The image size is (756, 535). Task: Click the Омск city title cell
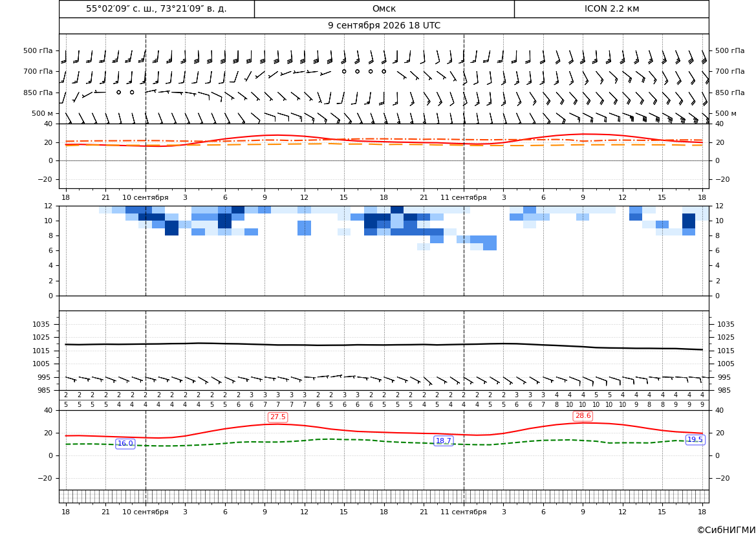[x=384, y=8]
